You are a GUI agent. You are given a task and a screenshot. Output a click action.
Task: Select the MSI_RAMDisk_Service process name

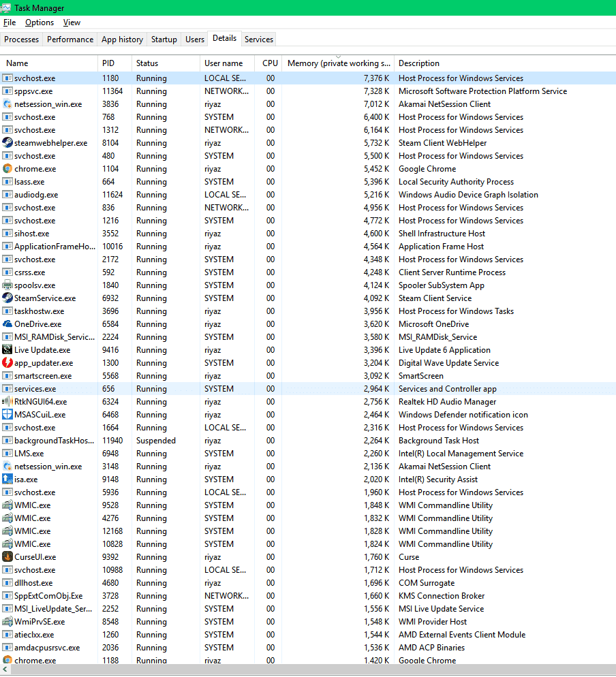click(x=55, y=337)
